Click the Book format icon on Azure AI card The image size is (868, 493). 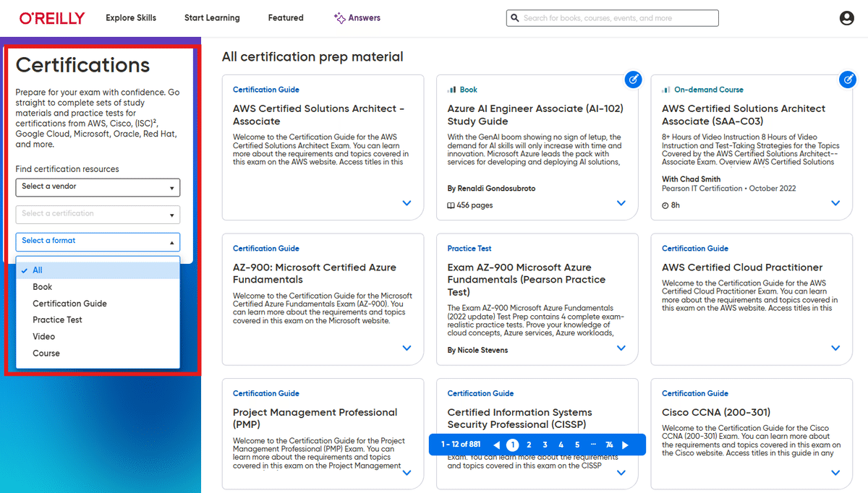pyautogui.click(x=453, y=89)
